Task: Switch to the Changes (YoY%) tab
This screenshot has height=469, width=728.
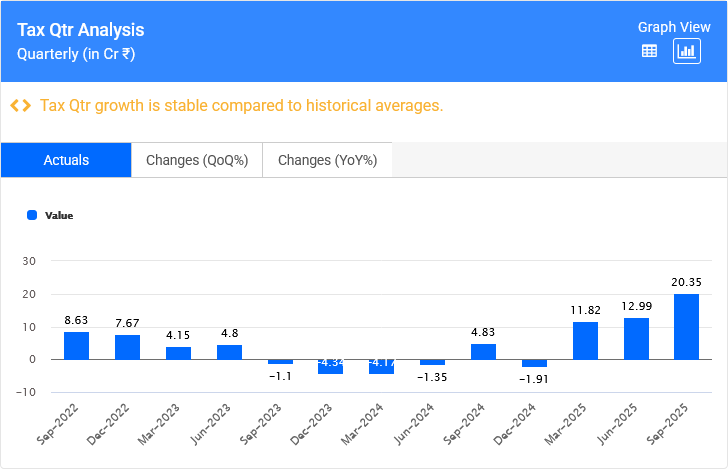Action: [x=327, y=160]
